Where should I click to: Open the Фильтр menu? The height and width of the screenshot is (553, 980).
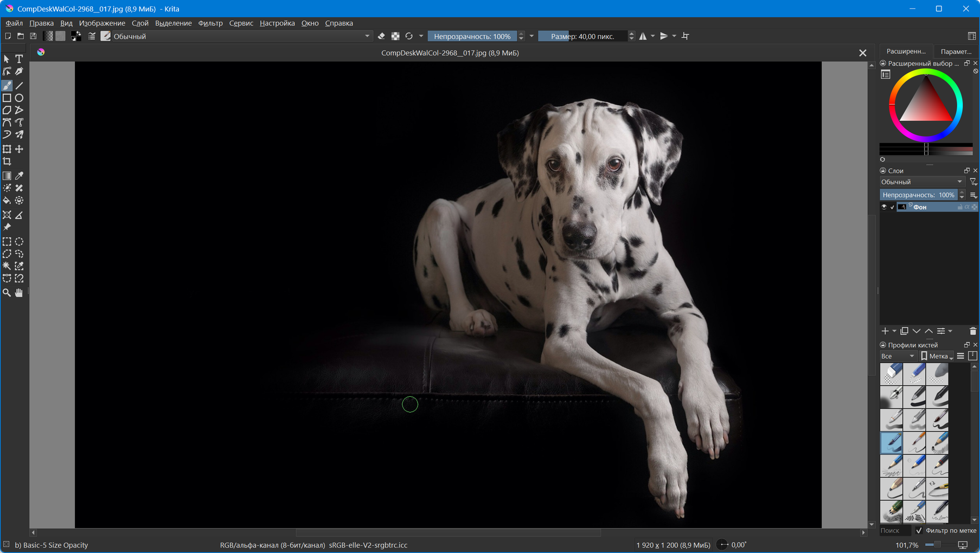[210, 23]
